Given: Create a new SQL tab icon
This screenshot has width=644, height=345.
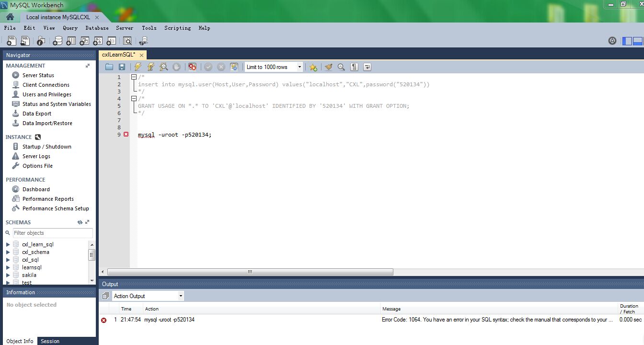Looking at the screenshot, I should 11,41.
